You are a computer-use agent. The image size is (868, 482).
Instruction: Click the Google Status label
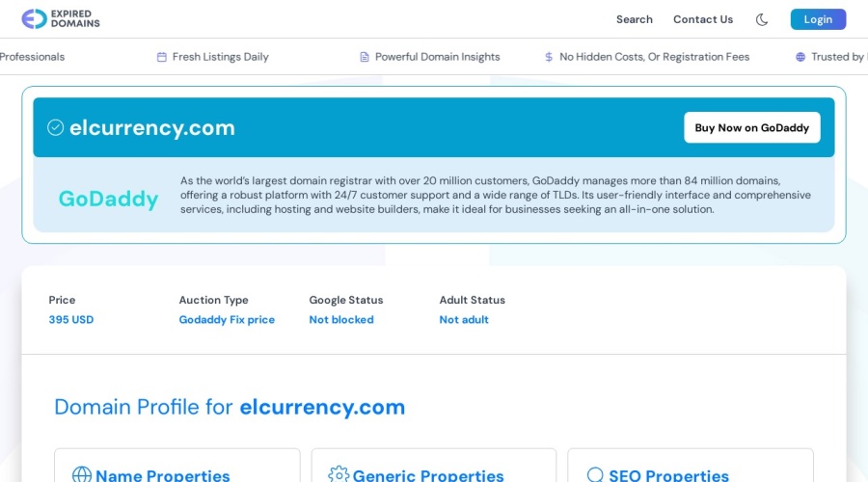(x=346, y=300)
